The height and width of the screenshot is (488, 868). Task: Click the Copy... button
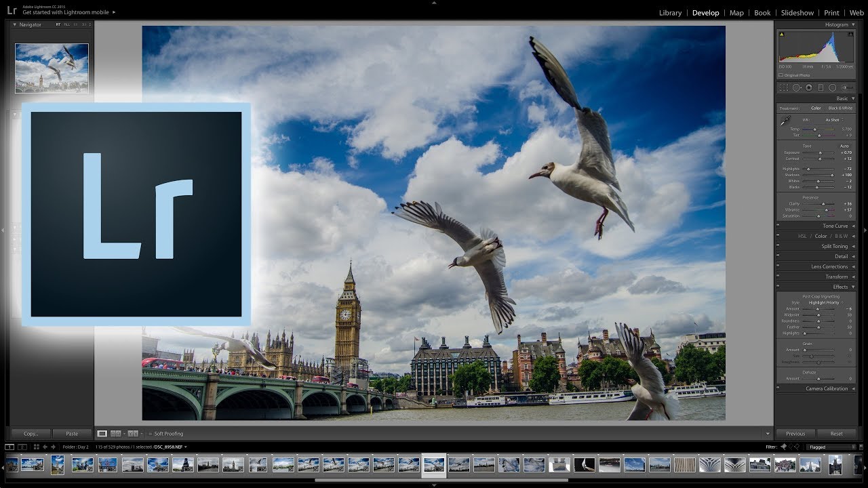pyautogui.click(x=31, y=433)
